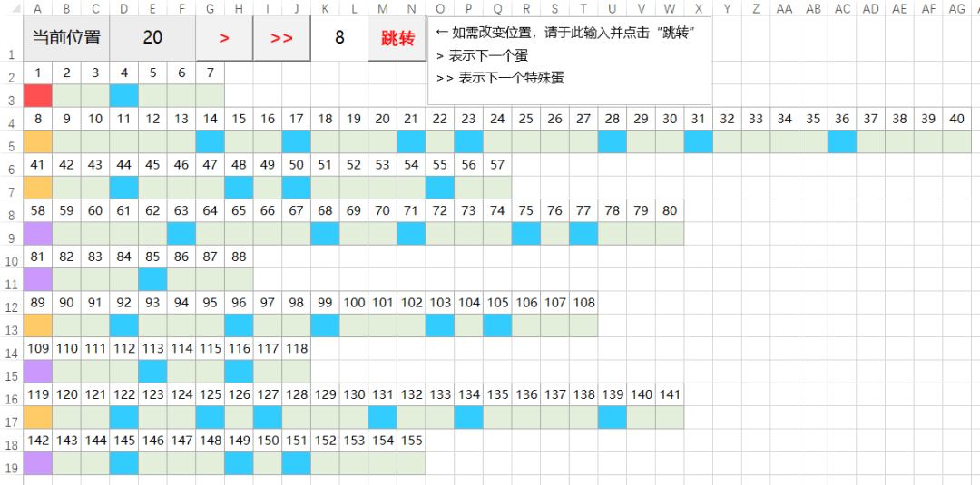The height and width of the screenshot is (485, 980).
Task: Select column header AC
Action: (x=842, y=7)
